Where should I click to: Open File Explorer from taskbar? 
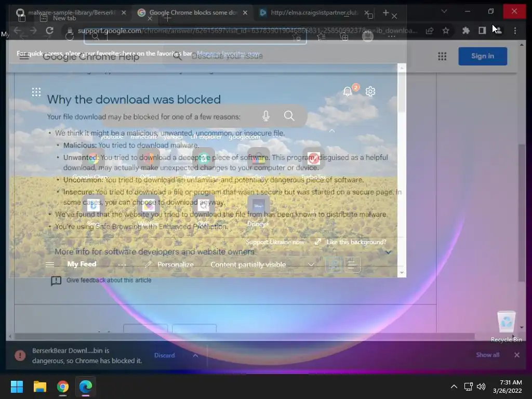(x=39, y=387)
